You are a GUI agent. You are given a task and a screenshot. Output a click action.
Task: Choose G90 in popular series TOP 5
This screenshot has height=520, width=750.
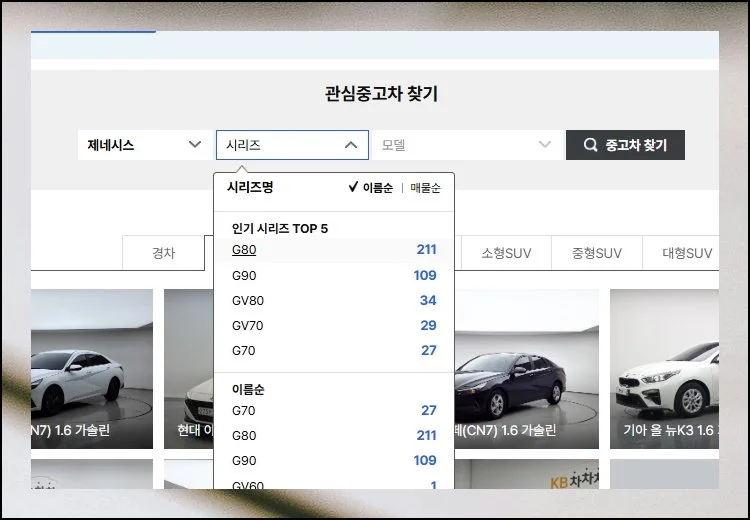click(244, 275)
